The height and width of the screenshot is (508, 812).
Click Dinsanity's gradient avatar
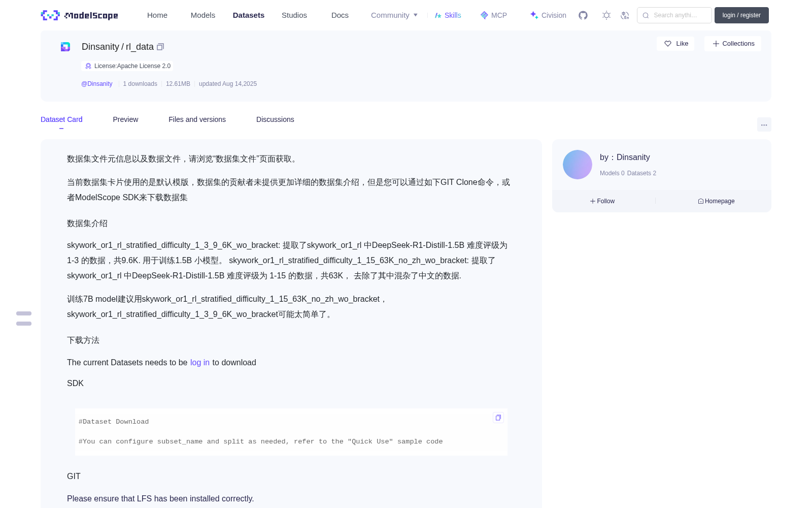coord(578,165)
